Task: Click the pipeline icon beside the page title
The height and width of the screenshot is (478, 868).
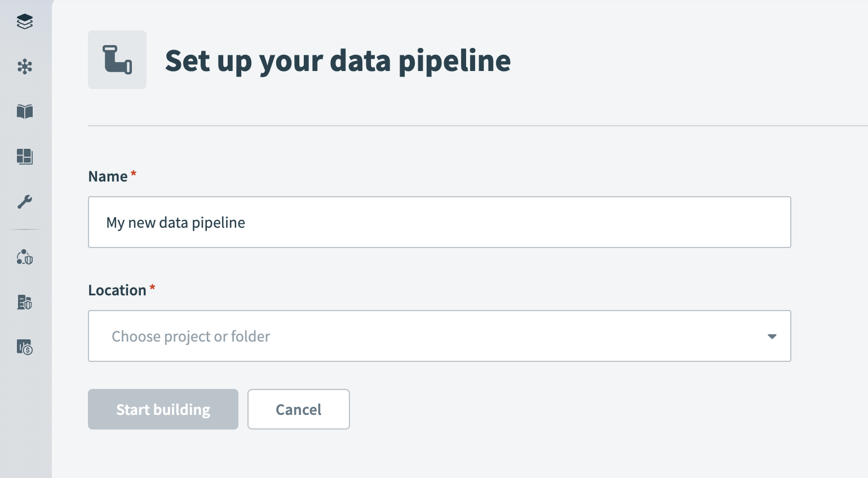Action: (x=117, y=59)
